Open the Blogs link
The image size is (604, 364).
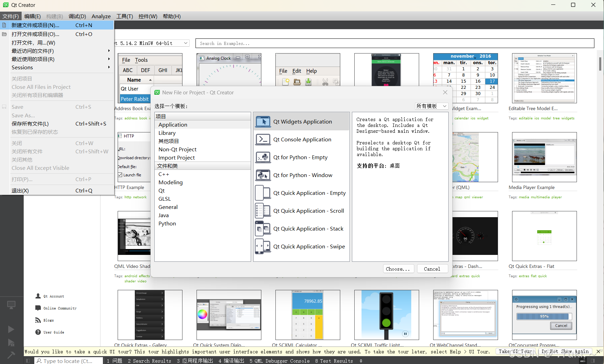pos(49,320)
